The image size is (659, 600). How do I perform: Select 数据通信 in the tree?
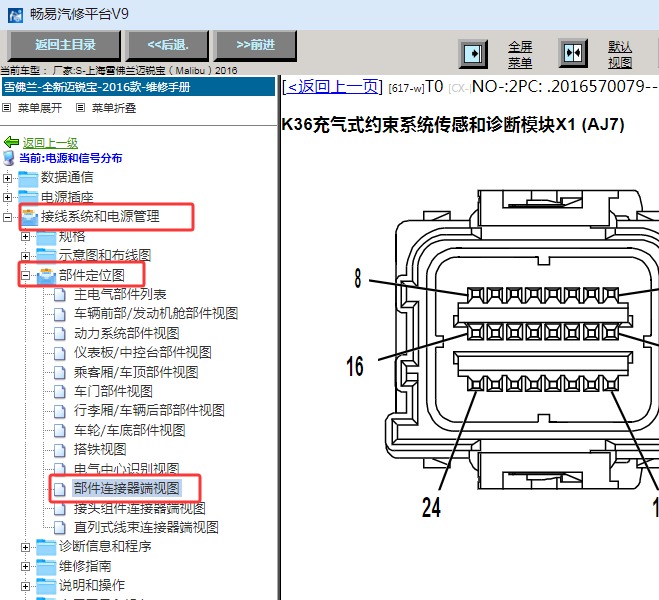pos(67,177)
